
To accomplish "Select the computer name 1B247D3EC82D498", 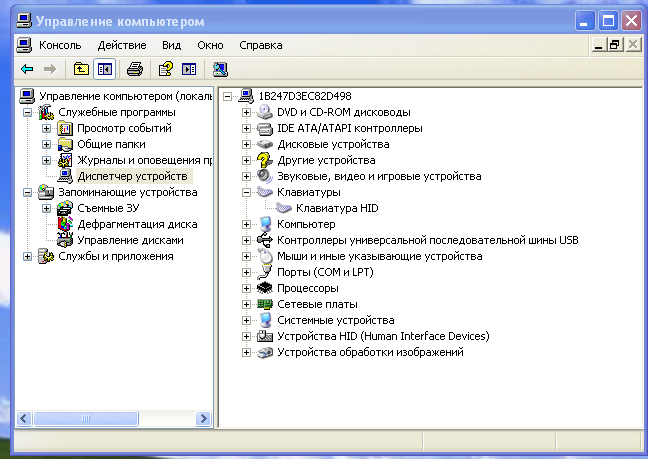I will 305,96.
